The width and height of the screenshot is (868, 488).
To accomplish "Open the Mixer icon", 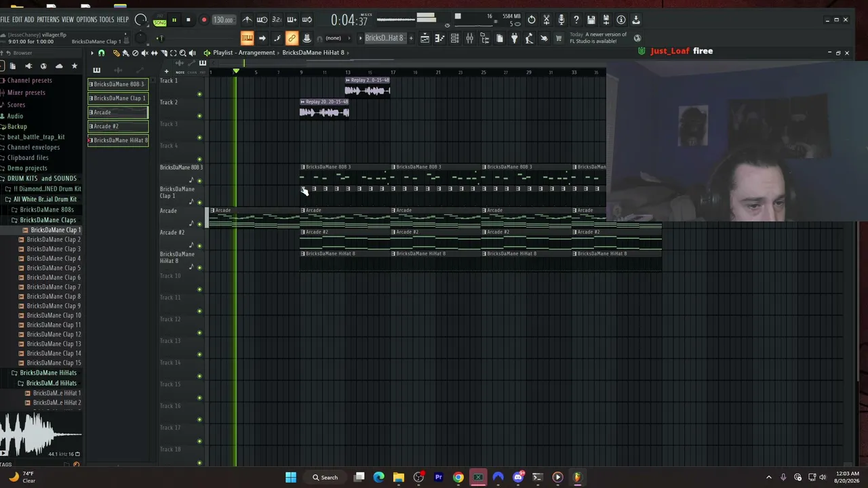I will pos(469,38).
